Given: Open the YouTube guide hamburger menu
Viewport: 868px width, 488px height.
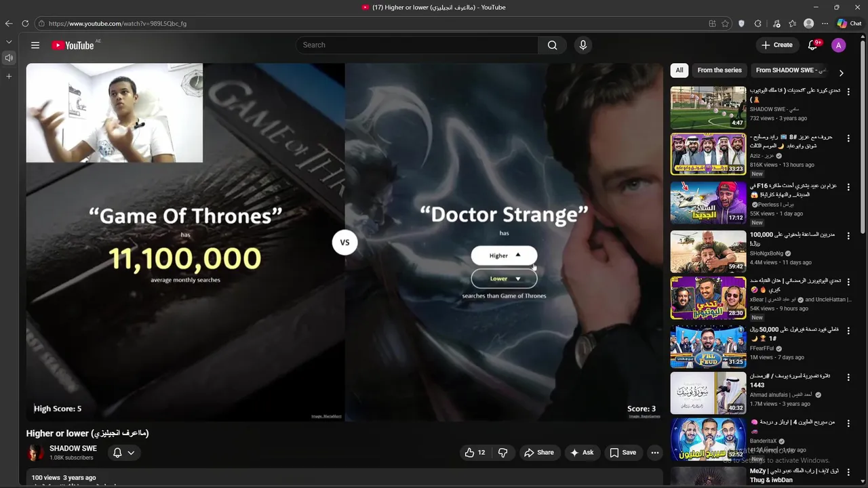Looking at the screenshot, I should click(35, 45).
